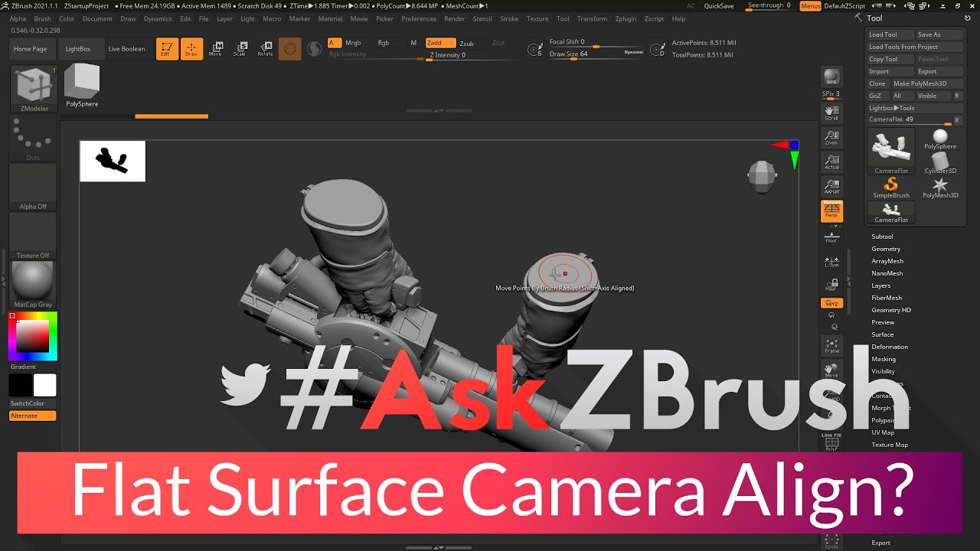
Task: Set canvas to Actual size
Action: point(831,162)
